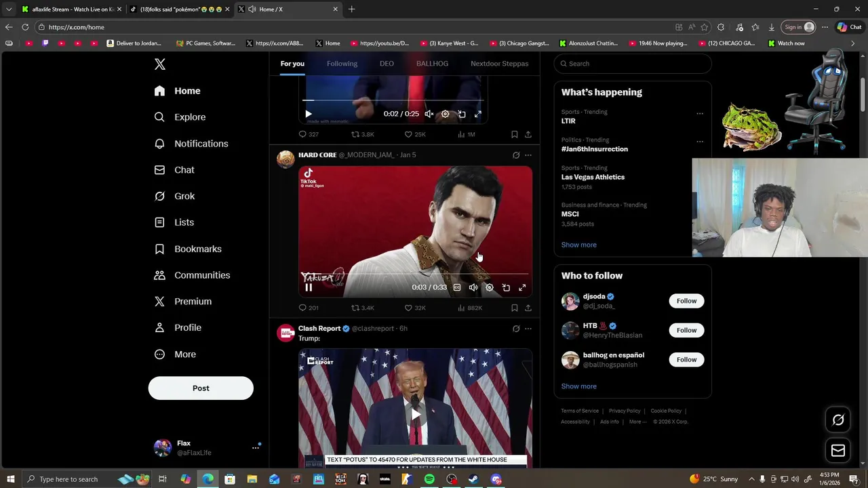
Task: Open Premium from the sidebar
Action: (x=183, y=302)
